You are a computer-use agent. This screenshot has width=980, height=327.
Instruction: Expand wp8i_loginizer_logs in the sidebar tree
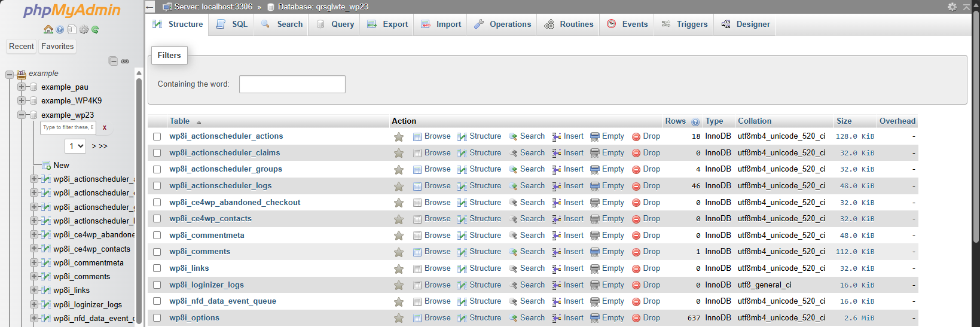(x=34, y=304)
